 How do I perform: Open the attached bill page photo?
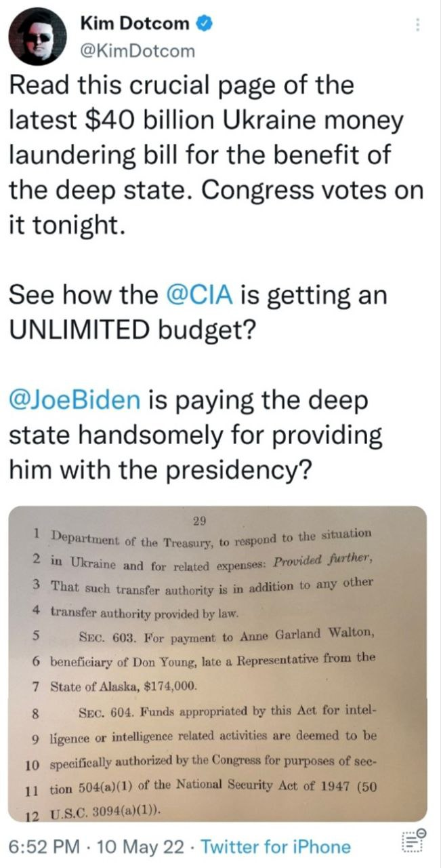(x=217, y=665)
